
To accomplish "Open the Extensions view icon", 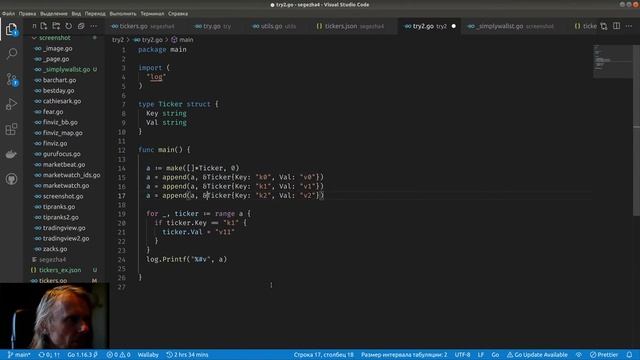I will [11, 129].
